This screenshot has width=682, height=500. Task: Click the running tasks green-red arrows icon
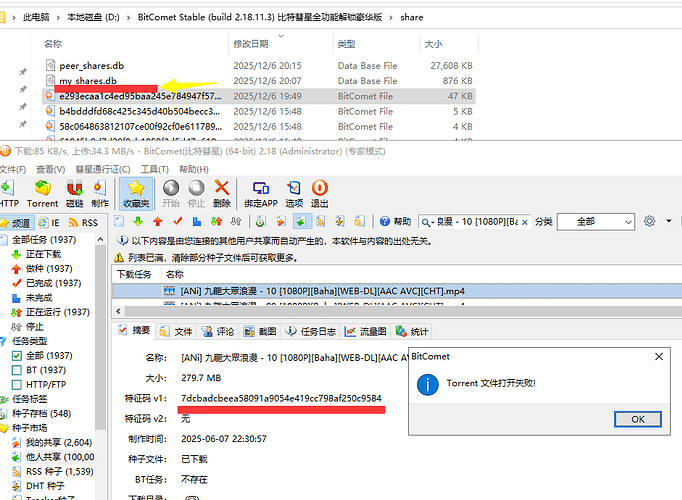click(x=216, y=222)
